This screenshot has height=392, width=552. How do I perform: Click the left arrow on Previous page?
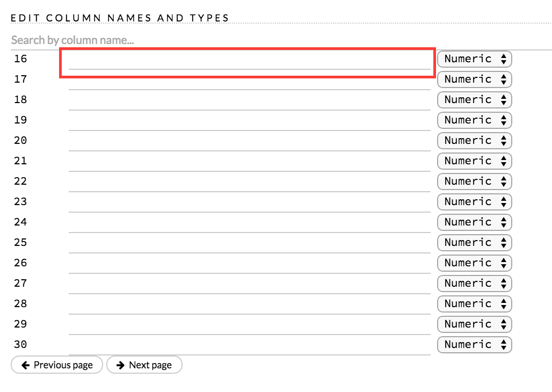26,365
